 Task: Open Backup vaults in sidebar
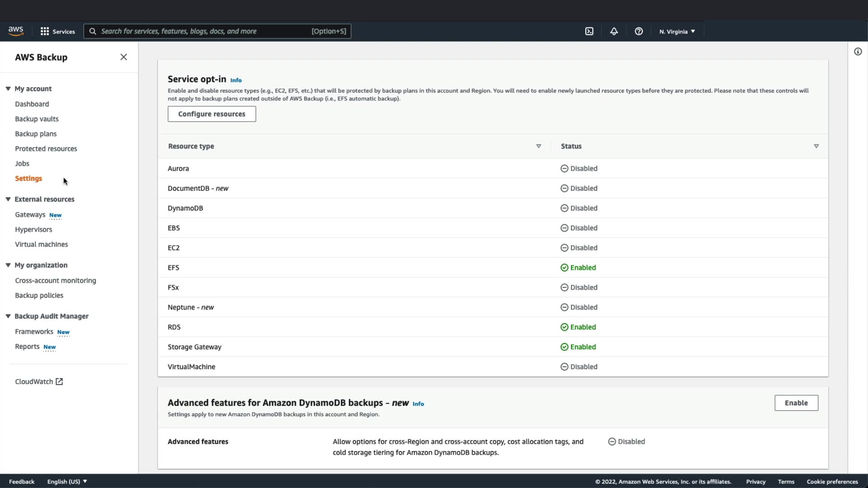[x=37, y=119]
